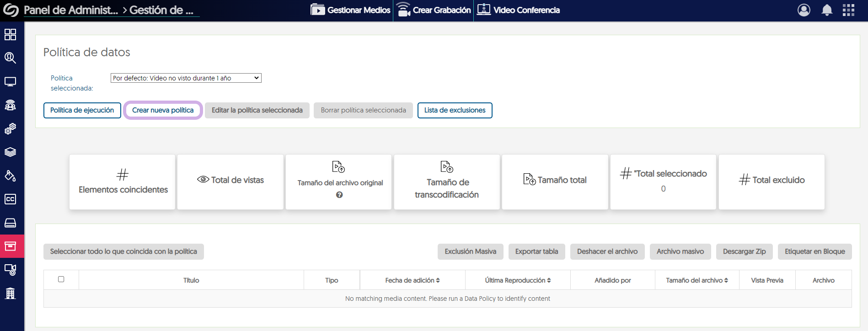Open the closed captions CC icon
This screenshot has height=331, width=868.
[10, 199]
